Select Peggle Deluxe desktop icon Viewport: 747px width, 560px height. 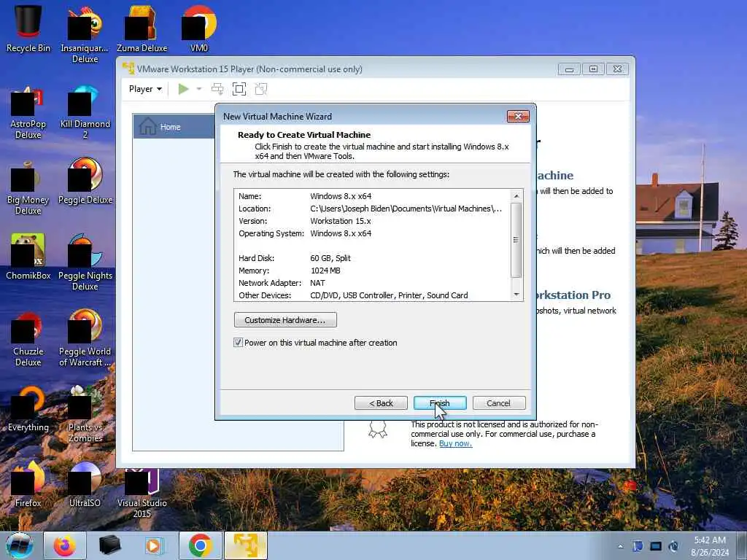(x=85, y=182)
